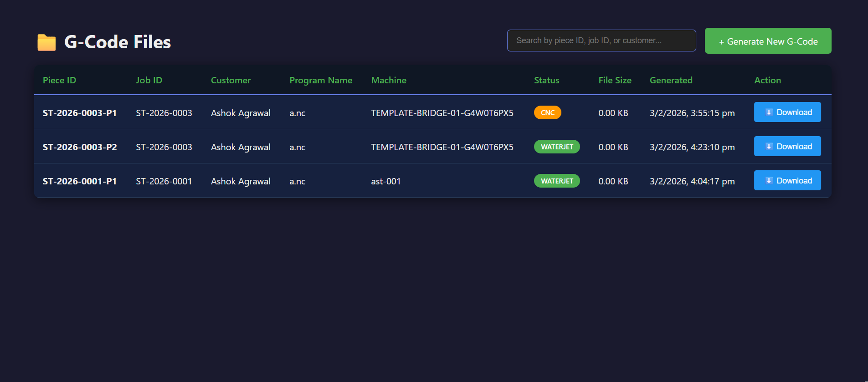The width and height of the screenshot is (868, 382).
Task: Click the Job ID column header
Action: (x=149, y=80)
